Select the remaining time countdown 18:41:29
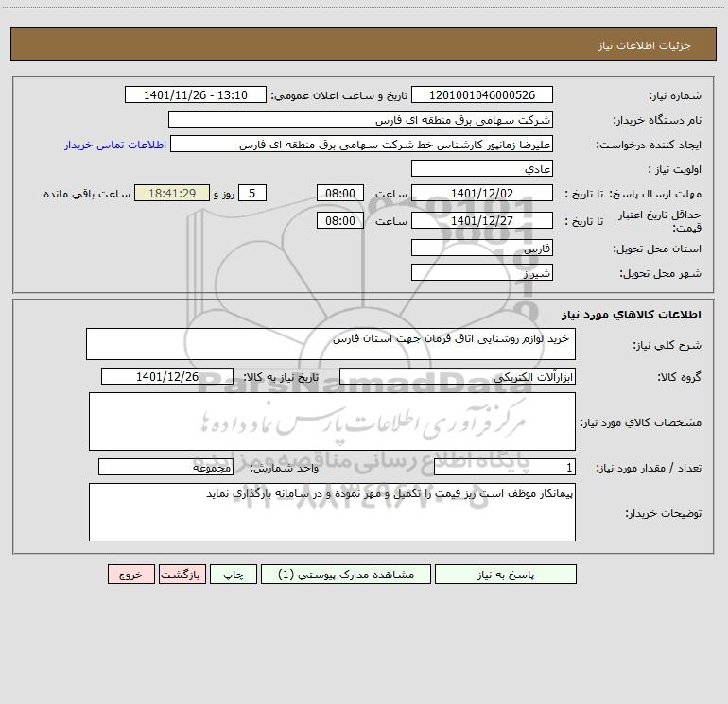Image resolution: width=728 pixels, height=704 pixels. pos(172,193)
